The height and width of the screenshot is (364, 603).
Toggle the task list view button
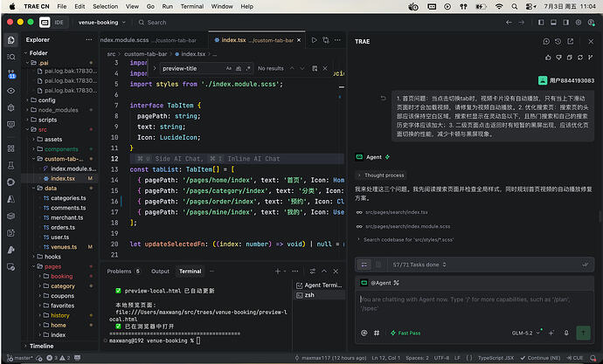tap(364, 264)
